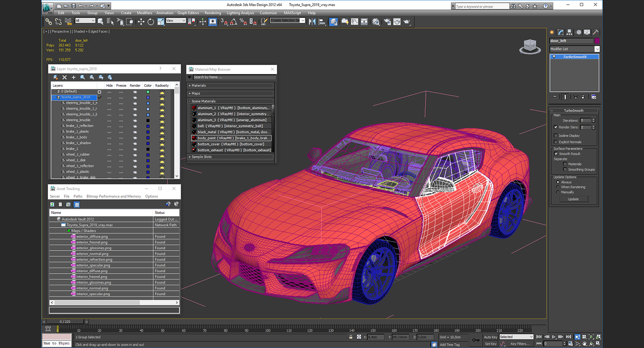Toggle Smooth Result checkbox

556,154
